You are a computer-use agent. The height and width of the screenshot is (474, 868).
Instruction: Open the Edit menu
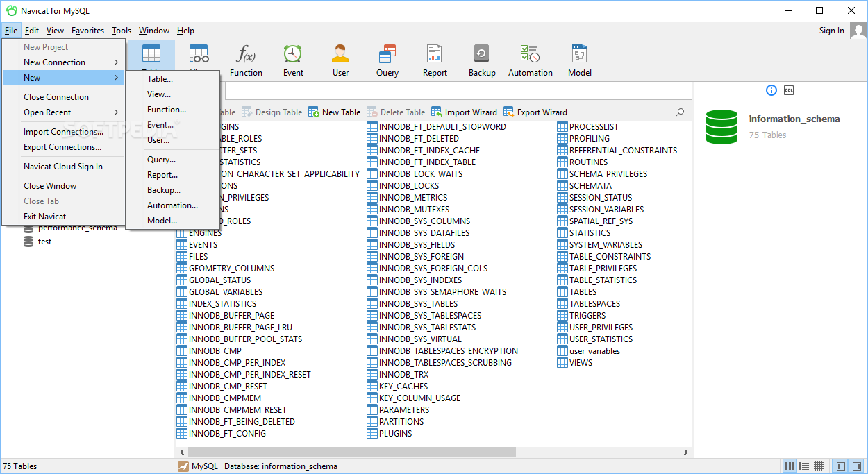pyautogui.click(x=32, y=31)
